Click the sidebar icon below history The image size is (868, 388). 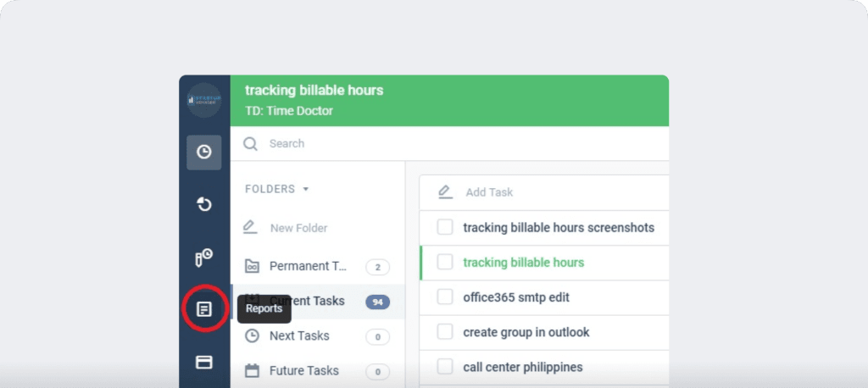pos(203,258)
